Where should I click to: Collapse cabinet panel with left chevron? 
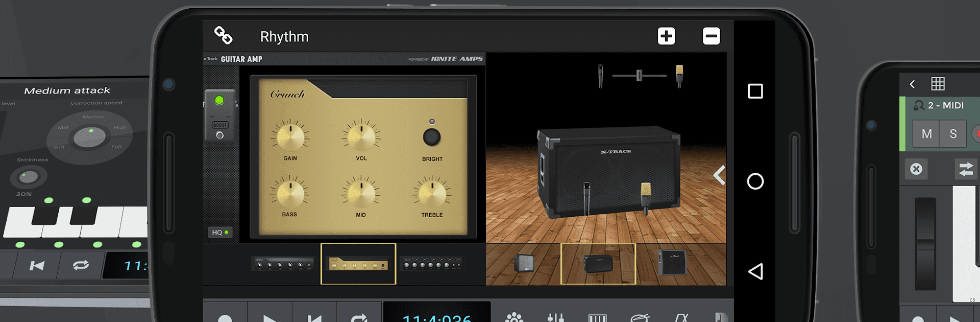coord(719,175)
